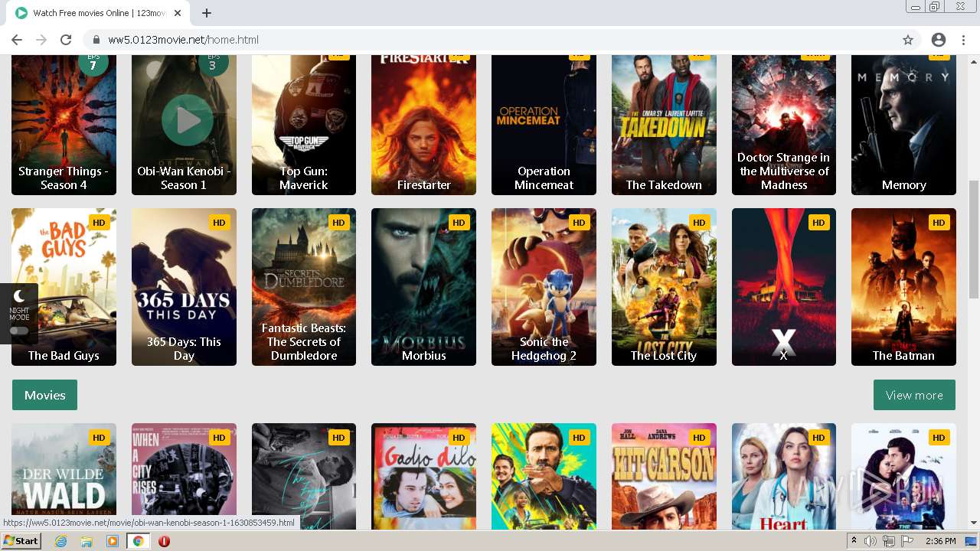The image size is (980, 551).
Task: Open the Chrome profile menu
Action: click(x=939, y=40)
